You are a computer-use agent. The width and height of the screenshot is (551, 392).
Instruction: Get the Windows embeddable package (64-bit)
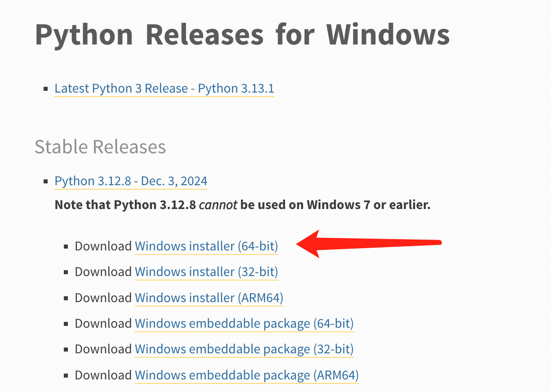[x=244, y=323]
